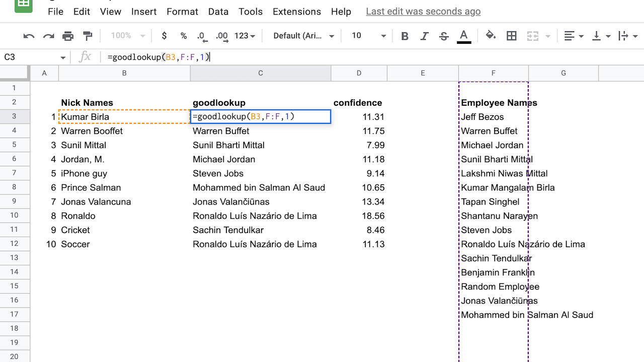
Task: Toggle bold formatting
Action: [405, 36]
